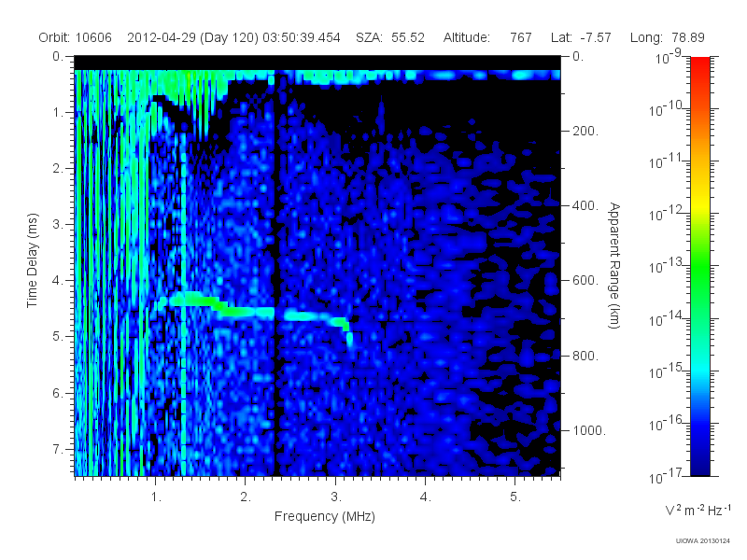Click the '6.' tick on the time delay axis
Screen dimensions: 747x560
tap(58, 393)
